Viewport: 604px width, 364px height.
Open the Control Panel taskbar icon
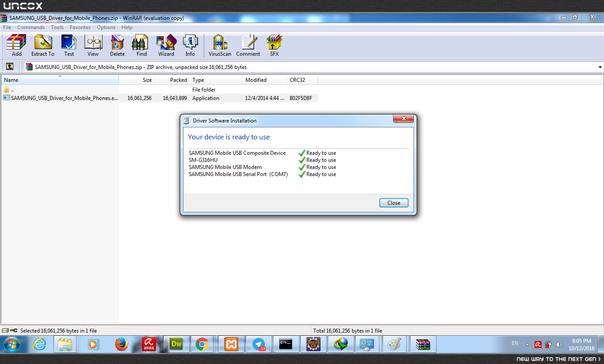367,344
